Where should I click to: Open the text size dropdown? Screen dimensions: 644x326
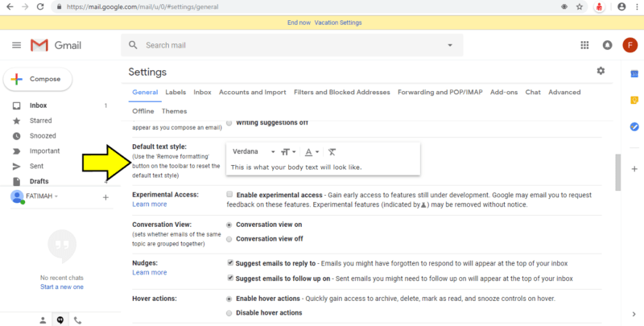click(x=288, y=152)
